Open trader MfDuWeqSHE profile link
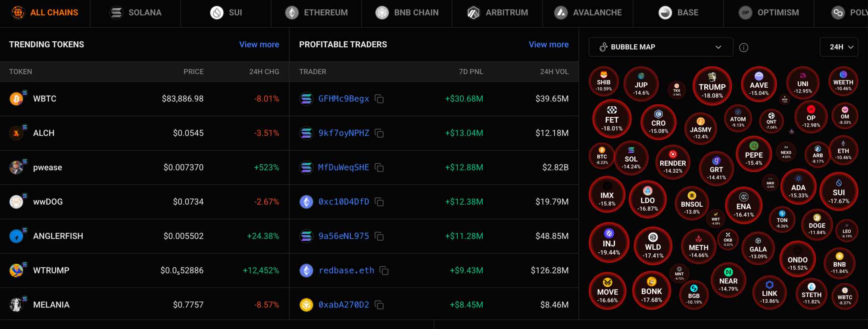 point(343,167)
